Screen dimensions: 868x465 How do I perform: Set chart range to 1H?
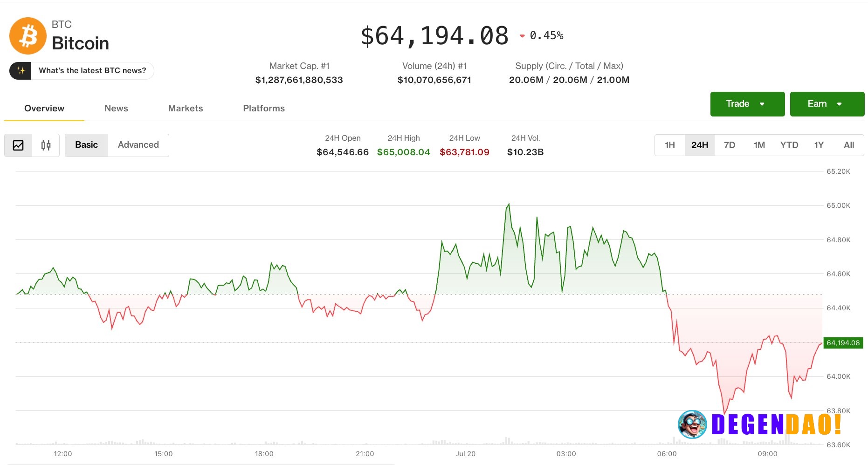click(x=670, y=145)
